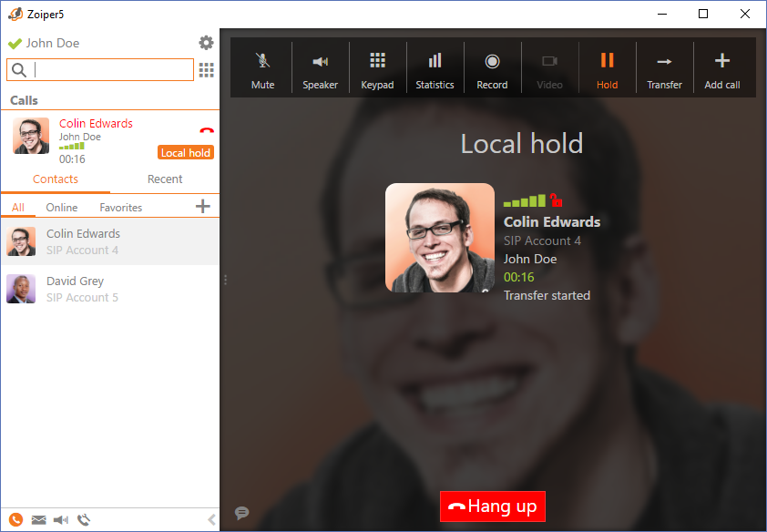Open the chat bubble icon
767x532 pixels.
pyautogui.click(x=241, y=513)
